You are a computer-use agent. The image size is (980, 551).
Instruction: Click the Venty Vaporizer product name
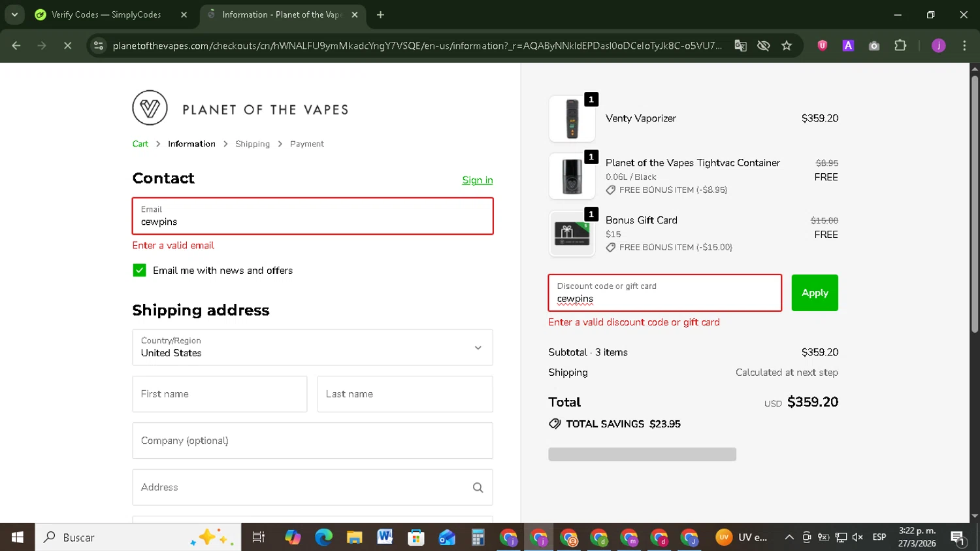pos(640,118)
